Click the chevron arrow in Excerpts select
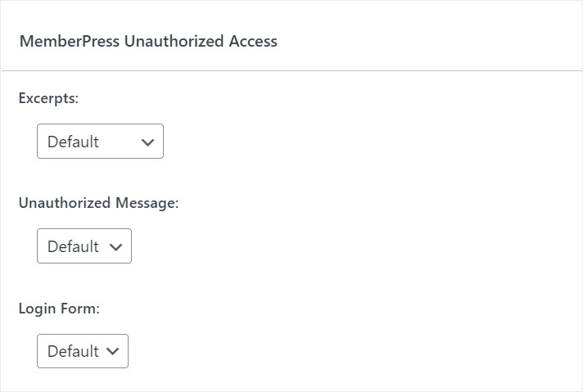The height and width of the screenshot is (392, 583). (147, 142)
